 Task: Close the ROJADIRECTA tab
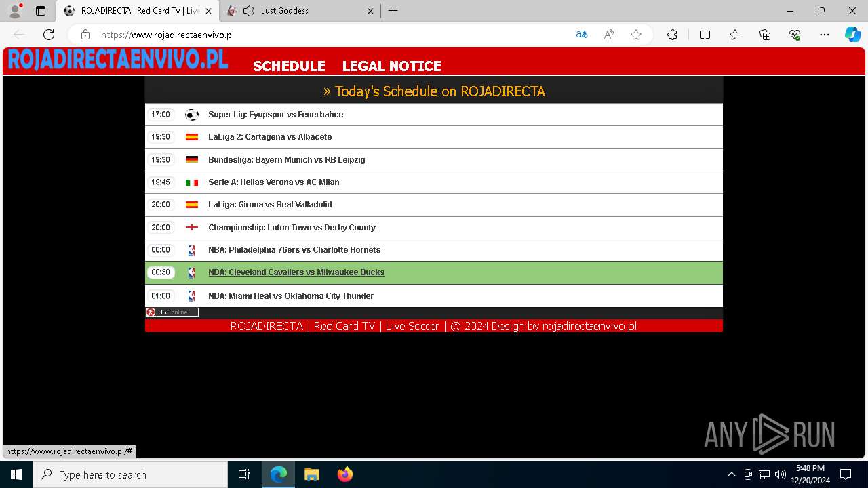pyautogui.click(x=208, y=11)
